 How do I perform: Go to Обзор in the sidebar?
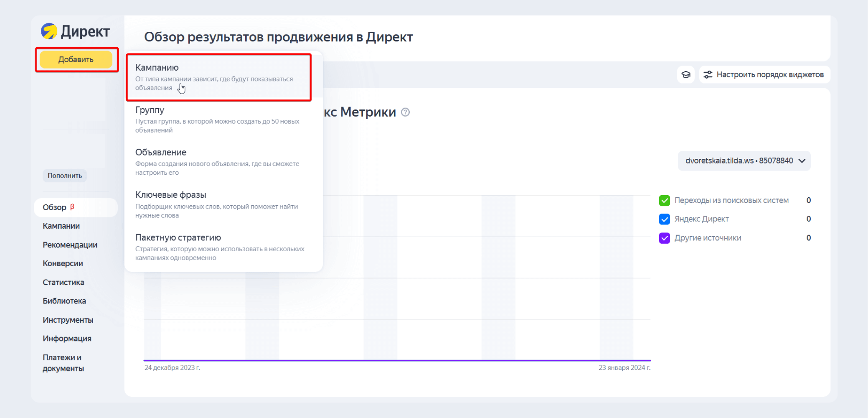[76, 207]
